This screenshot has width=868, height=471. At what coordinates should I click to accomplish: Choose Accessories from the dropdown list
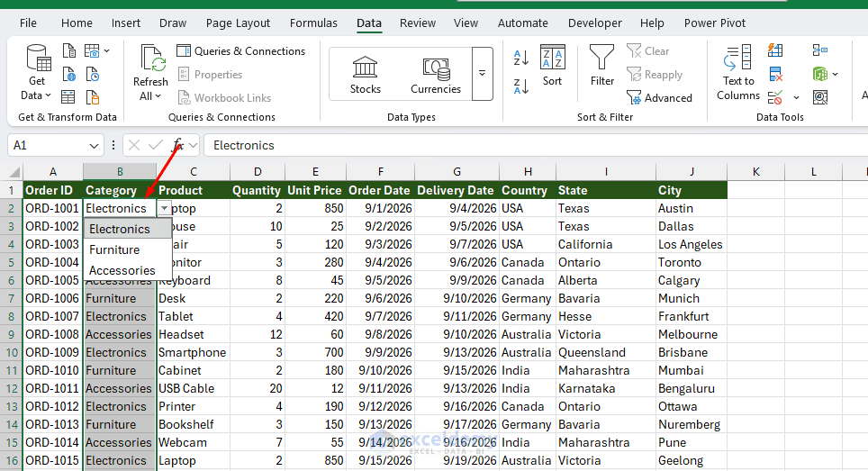tap(127, 270)
